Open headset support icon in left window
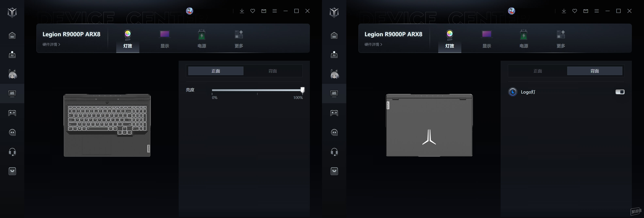The height and width of the screenshot is (218, 644). 12,152
